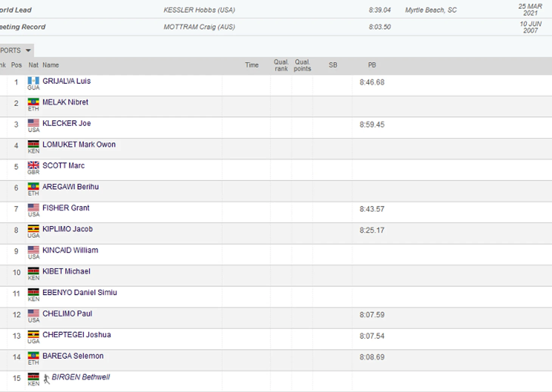
Task: Click KESSLER Hobbs world lead name
Action: point(199,10)
